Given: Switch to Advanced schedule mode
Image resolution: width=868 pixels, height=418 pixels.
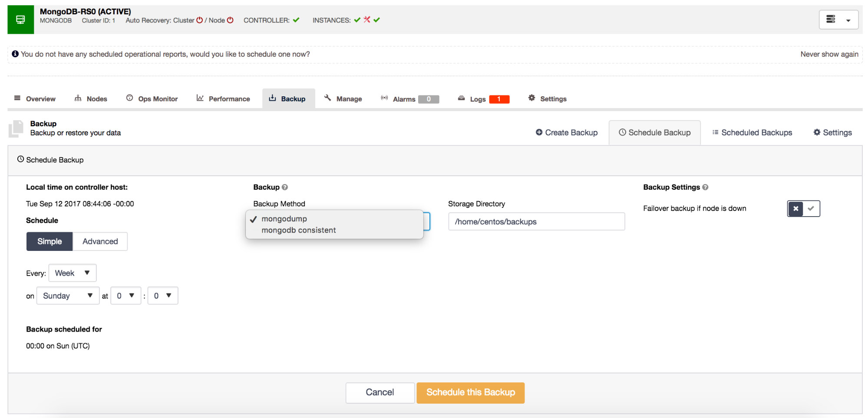Looking at the screenshot, I should (100, 241).
